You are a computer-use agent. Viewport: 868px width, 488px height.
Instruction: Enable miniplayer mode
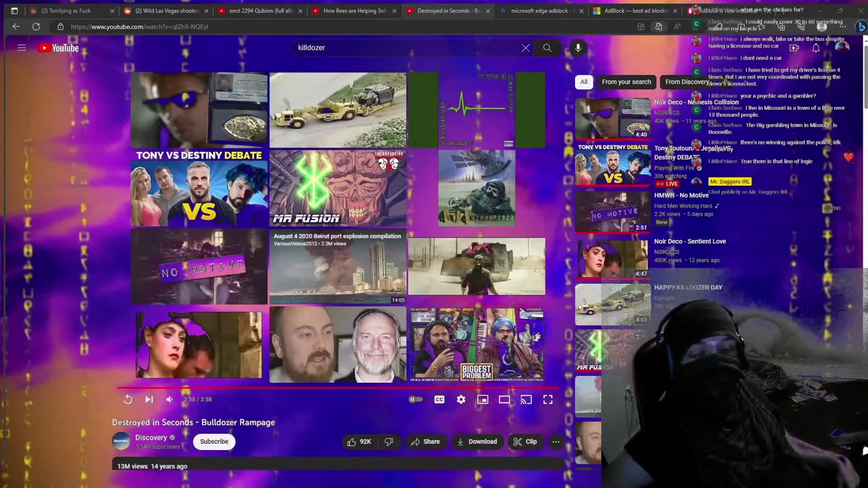pos(483,400)
